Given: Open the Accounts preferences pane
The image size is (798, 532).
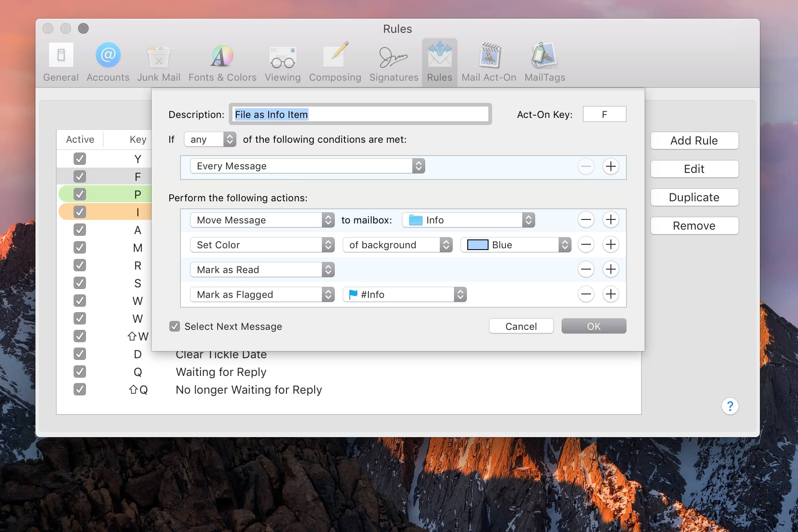Looking at the screenshot, I should (108, 62).
